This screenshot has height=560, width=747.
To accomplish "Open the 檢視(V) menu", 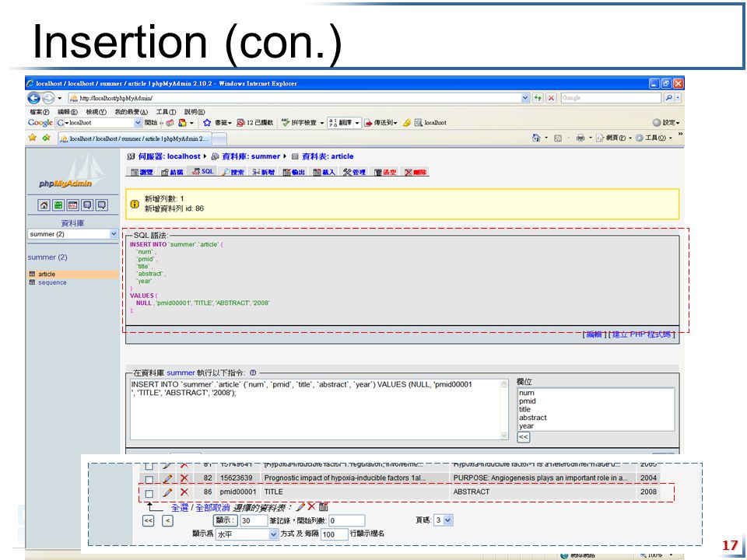I will coord(96,112).
